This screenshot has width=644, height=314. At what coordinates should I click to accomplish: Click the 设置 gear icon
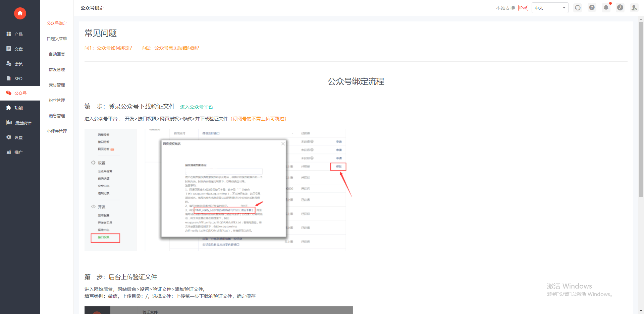[9, 137]
